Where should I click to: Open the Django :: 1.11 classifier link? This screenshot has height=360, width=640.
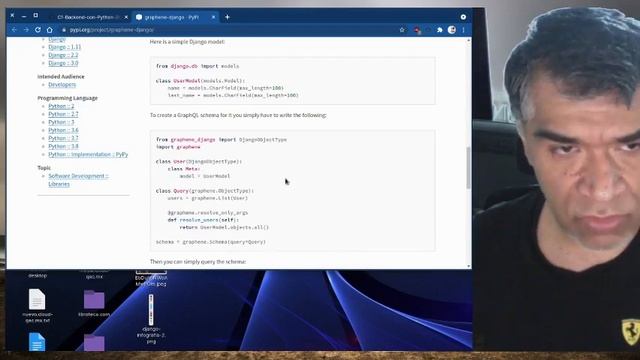[x=64, y=47]
